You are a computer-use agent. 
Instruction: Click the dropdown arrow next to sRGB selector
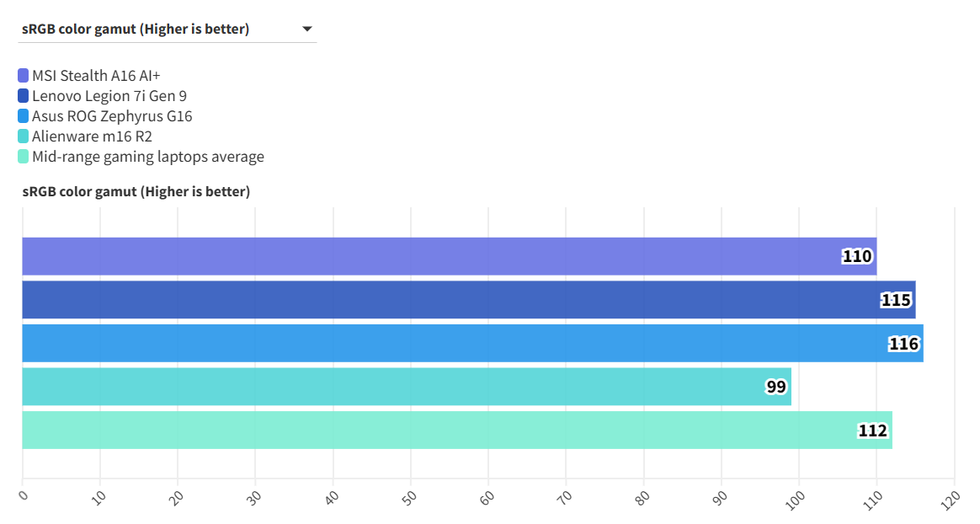tap(307, 29)
